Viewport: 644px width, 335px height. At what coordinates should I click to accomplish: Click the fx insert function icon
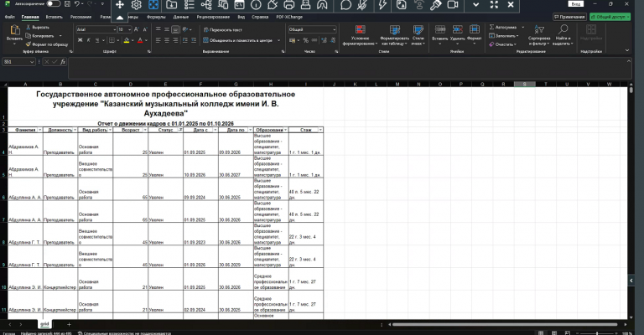(63, 62)
